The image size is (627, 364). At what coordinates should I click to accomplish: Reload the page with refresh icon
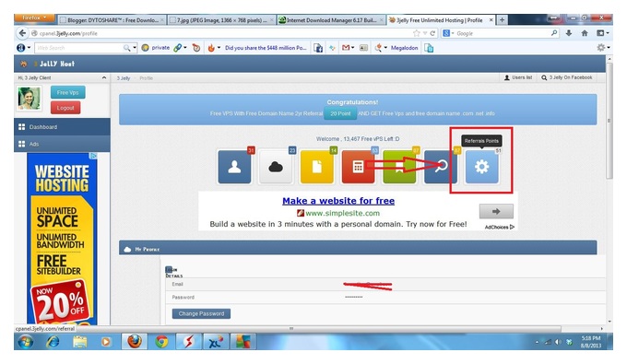point(432,33)
